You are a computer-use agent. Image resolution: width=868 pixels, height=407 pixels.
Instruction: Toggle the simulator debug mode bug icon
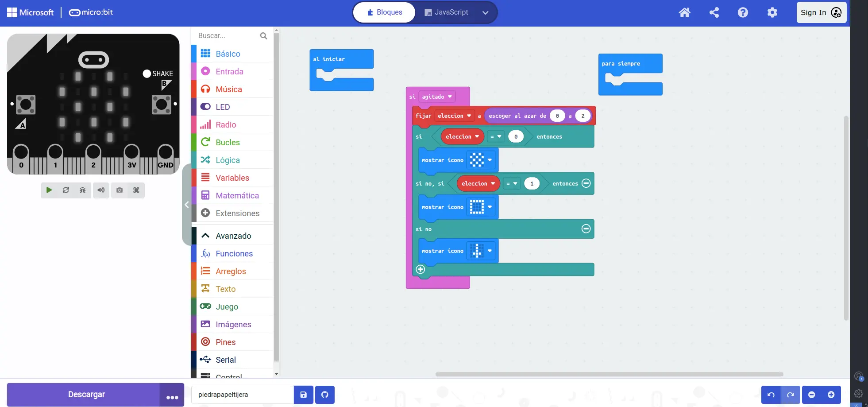coord(83,190)
